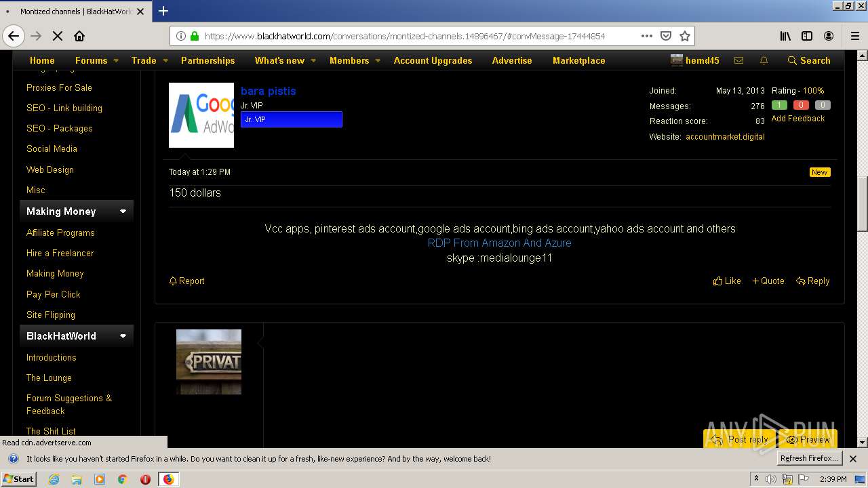Click the volume speaker tray icon
Screen dimensions: 868x488
tap(771, 479)
